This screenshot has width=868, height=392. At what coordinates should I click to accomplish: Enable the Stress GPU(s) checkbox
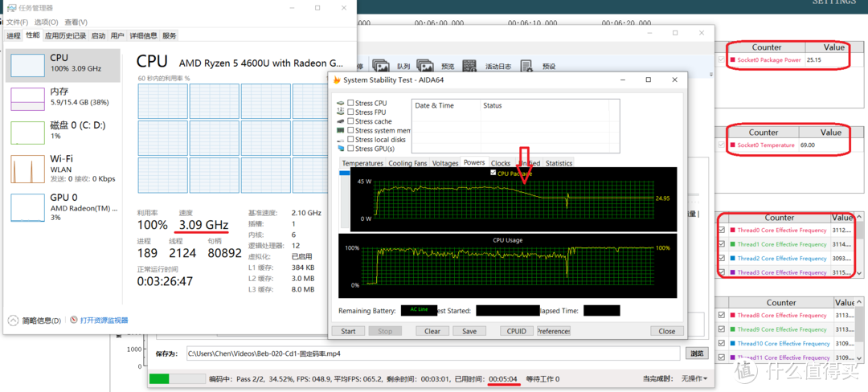pos(350,149)
